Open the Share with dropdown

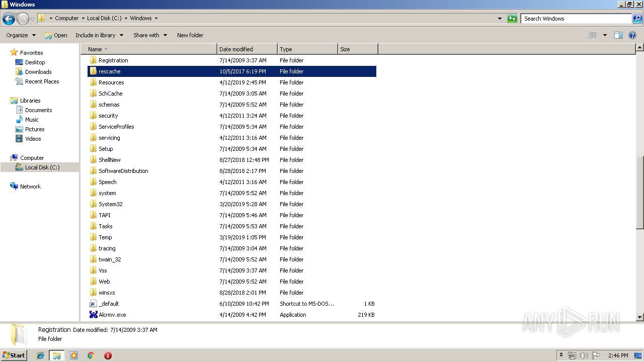[x=150, y=35]
